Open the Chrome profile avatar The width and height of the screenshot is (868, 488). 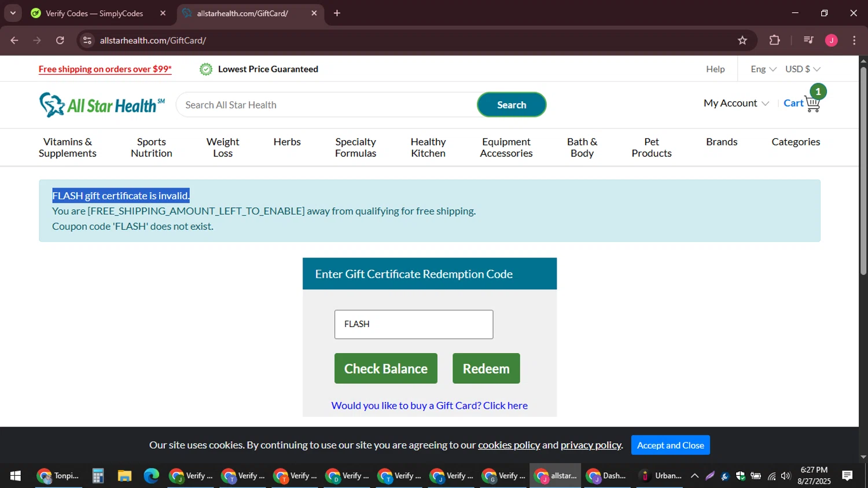832,40
